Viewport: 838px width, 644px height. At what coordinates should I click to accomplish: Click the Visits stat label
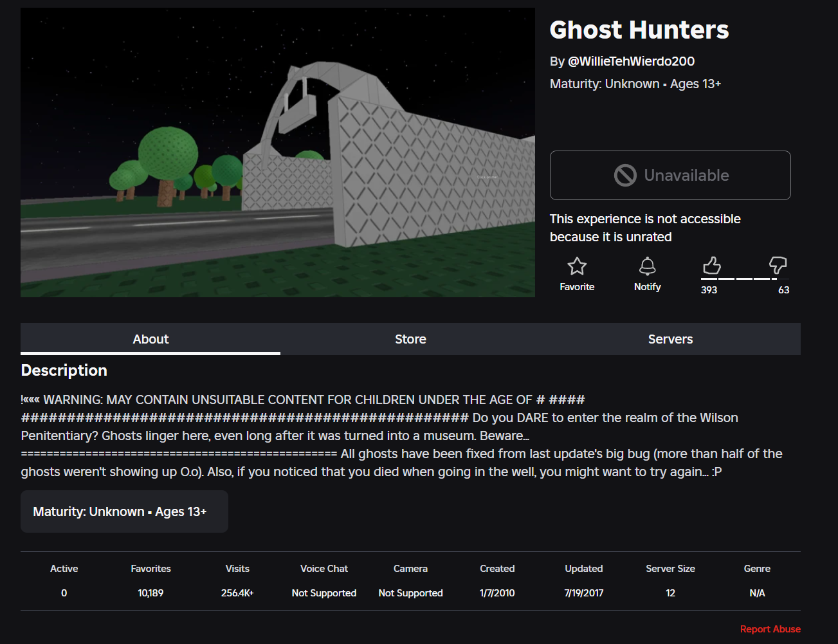point(237,569)
